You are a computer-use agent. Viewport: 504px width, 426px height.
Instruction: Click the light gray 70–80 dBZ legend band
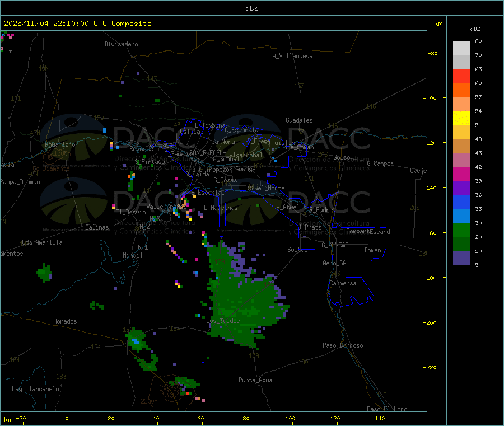click(461, 48)
